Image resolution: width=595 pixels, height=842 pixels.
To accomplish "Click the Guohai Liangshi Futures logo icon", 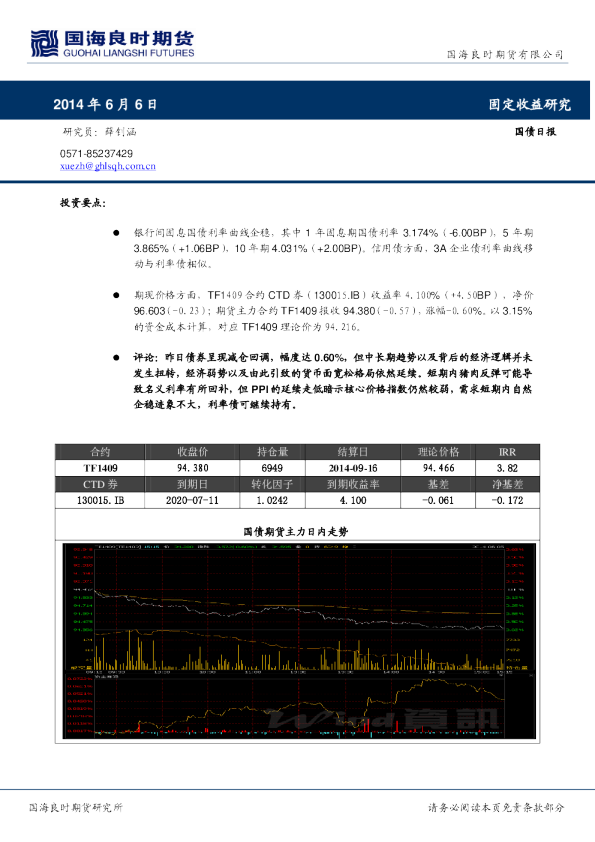I will [x=44, y=43].
